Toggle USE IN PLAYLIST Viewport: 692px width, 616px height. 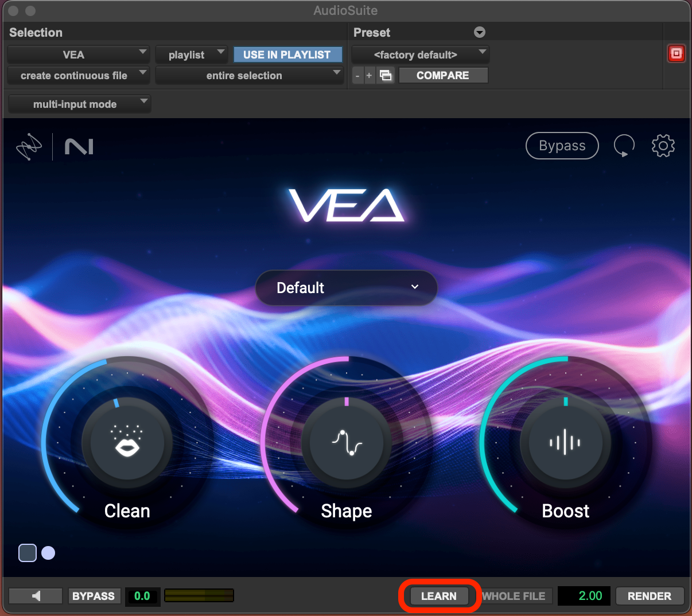pos(287,54)
